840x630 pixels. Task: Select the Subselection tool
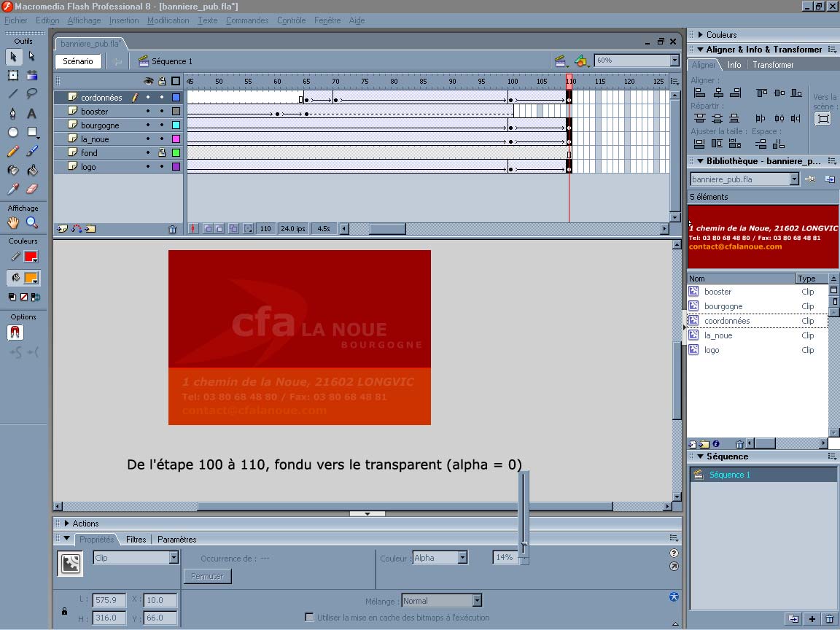[x=32, y=56]
